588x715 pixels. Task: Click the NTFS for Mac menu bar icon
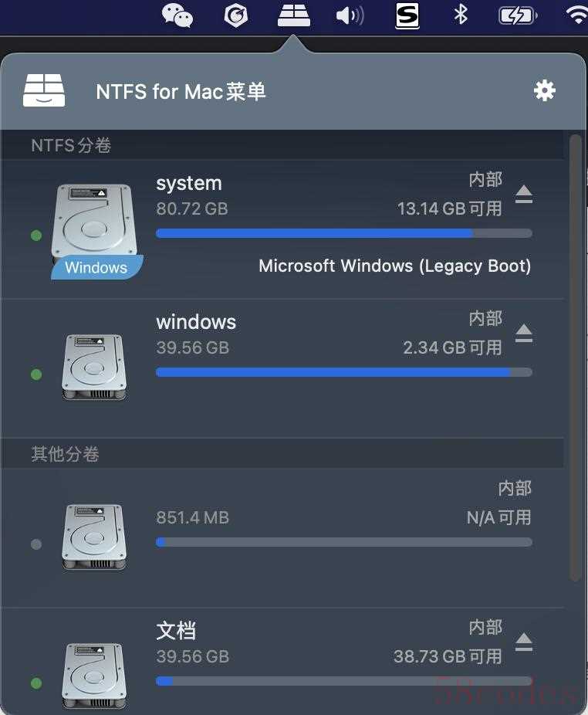(x=294, y=15)
